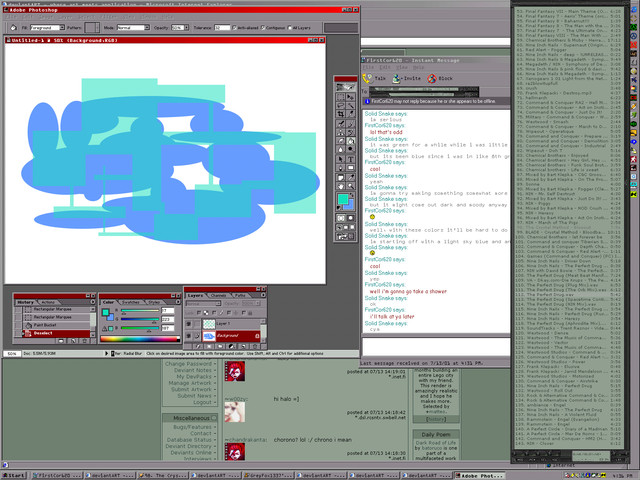Open the Change Password link on deviantART
Image resolution: width=640 pixels, height=480 pixels.
[x=188, y=364]
